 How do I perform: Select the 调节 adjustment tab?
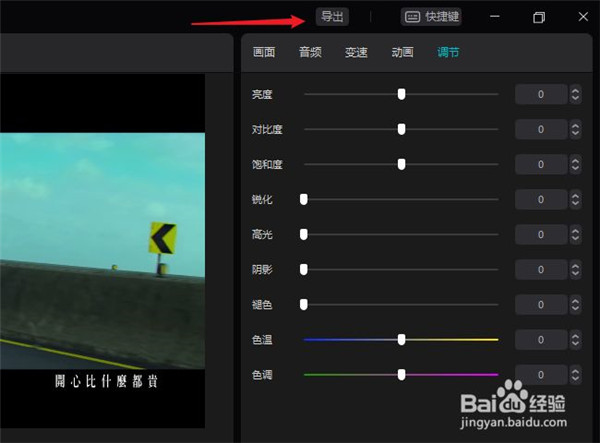pyautogui.click(x=448, y=53)
